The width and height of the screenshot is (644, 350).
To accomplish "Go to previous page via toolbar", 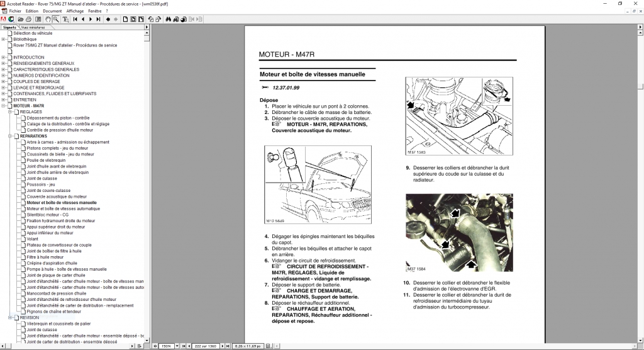I will 83,20.
